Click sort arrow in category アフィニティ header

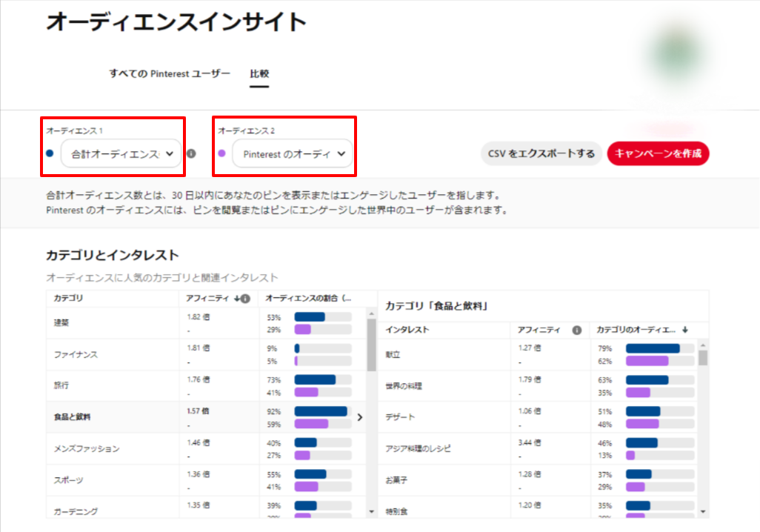coord(236,299)
